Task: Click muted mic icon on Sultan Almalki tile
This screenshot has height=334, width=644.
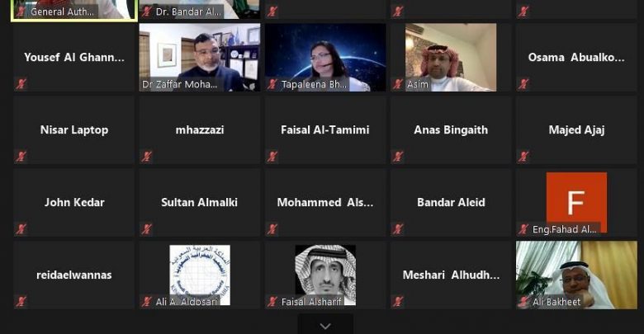Action: tap(147, 229)
